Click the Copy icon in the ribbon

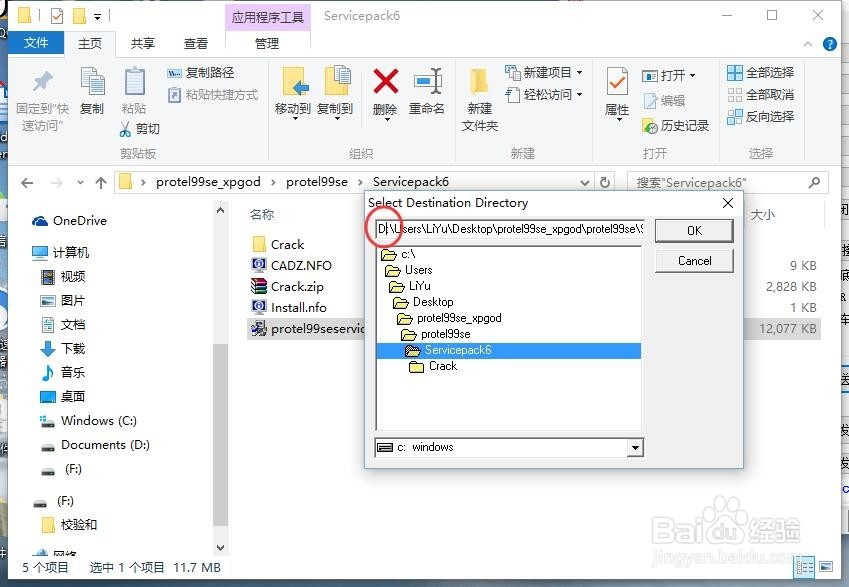pos(92,81)
